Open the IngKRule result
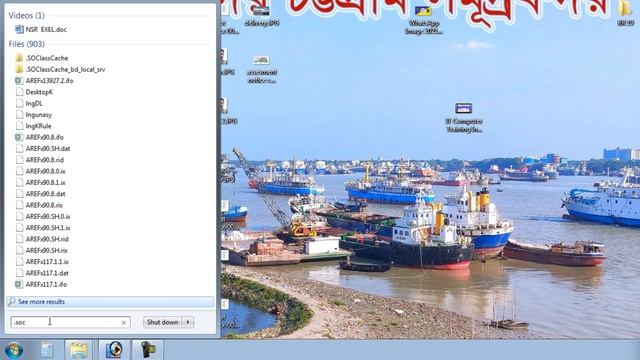This screenshot has height=360, width=640. [x=38, y=126]
